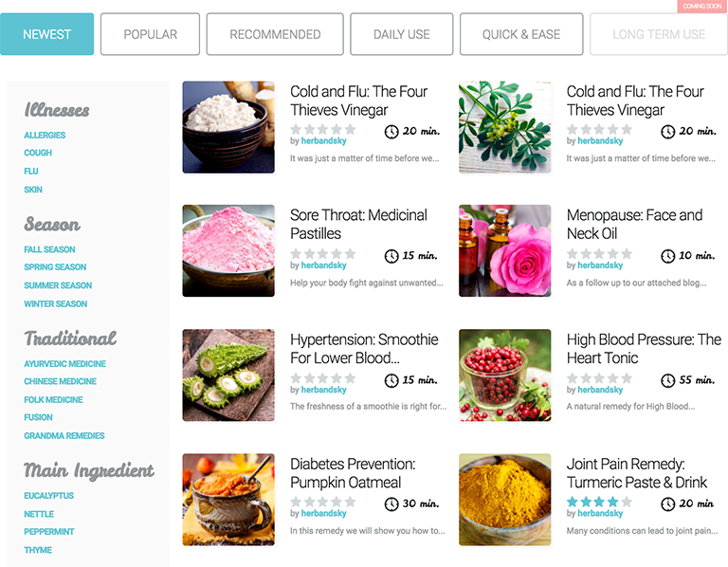728x567 pixels.
Task: Filter by Allergies illness
Action: click(x=45, y=136)
